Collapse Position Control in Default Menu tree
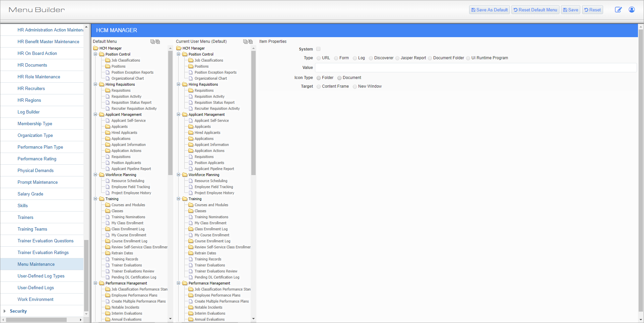The image size is (644, 323). click(95, 54)
